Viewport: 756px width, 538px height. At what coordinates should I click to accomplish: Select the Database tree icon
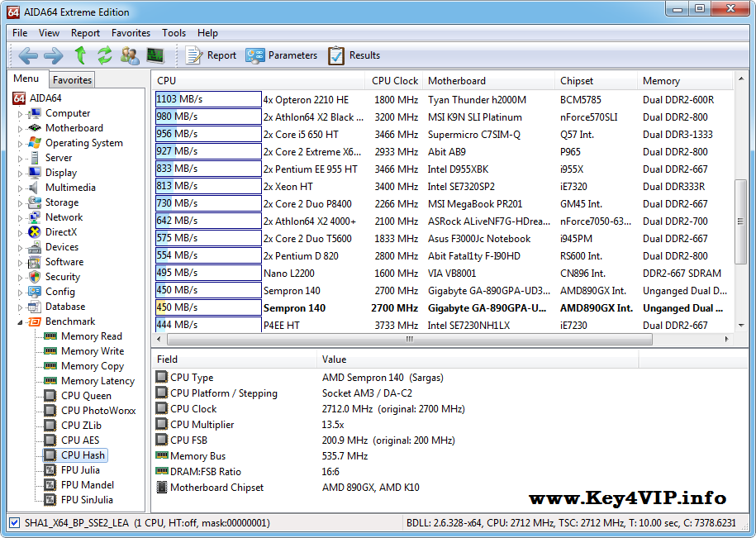(x=34, y=307)
